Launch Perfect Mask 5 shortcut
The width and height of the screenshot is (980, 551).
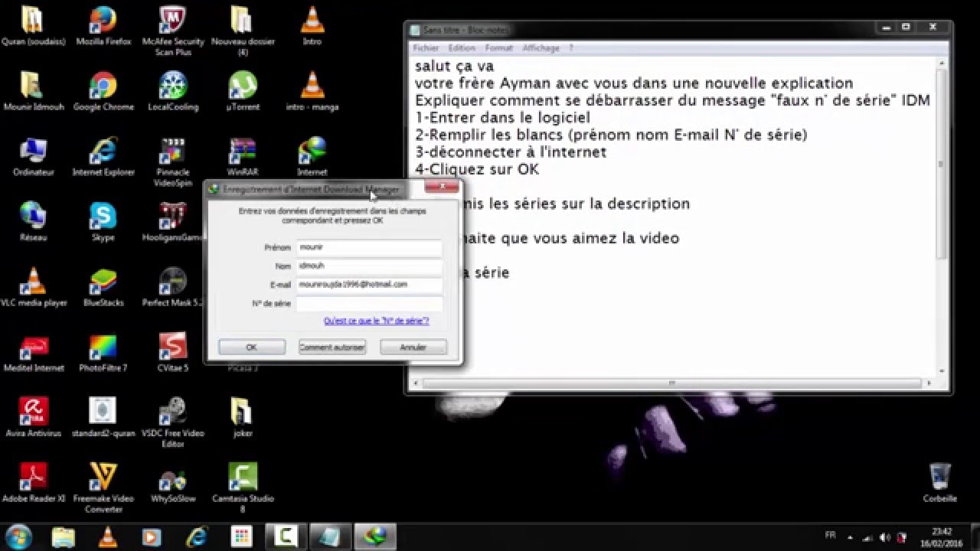(173, 286)
